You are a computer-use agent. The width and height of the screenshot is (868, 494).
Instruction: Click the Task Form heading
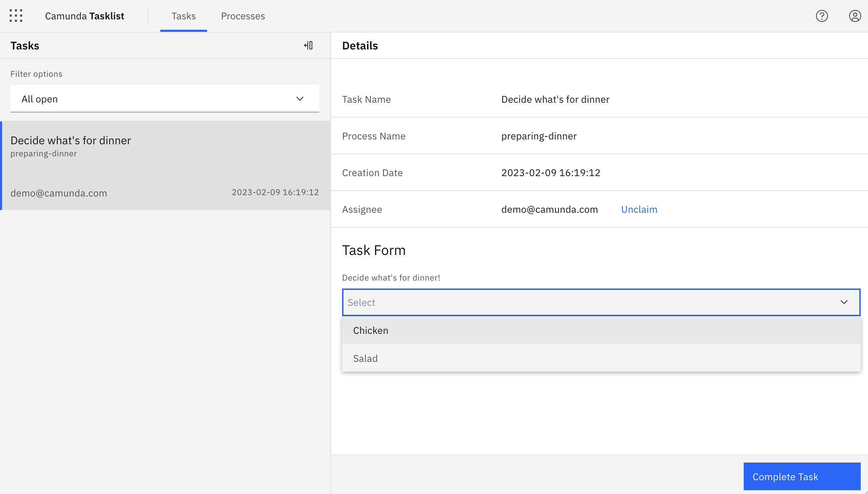(x=374, y=250)
